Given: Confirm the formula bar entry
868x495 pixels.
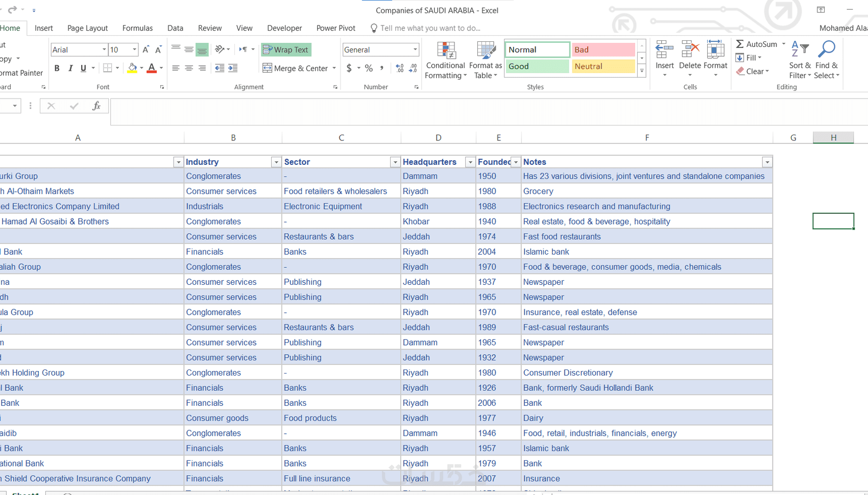Looking at the screenshot, I should click(74, 106).
